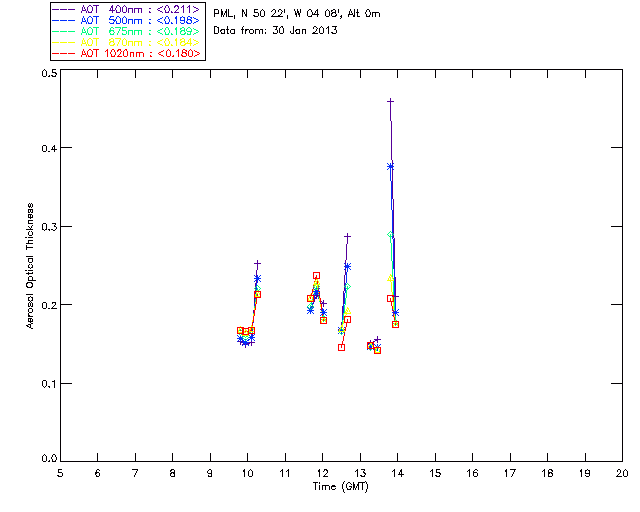
Task: Click the AOT 500nm legend entry
Action: (x=126, y=20)
